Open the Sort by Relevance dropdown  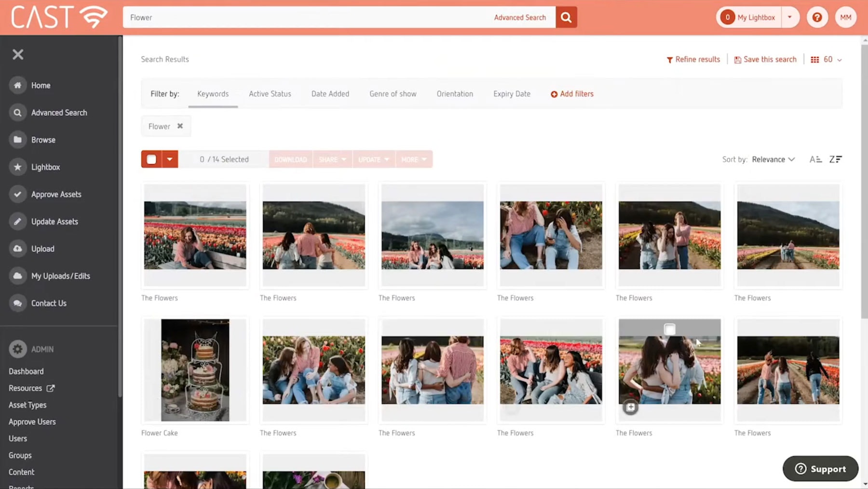click(x=773, y=159)
